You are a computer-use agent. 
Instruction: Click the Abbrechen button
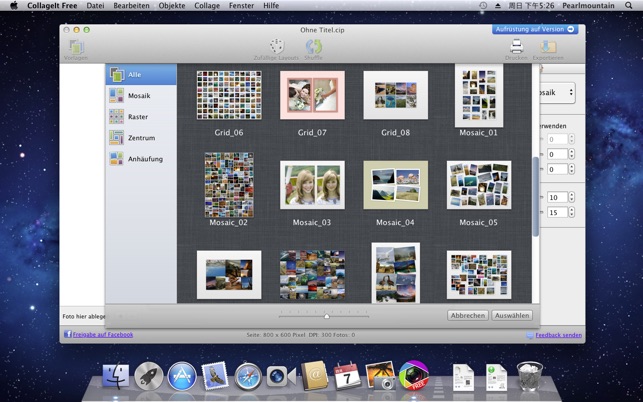[x=467, y=315]
